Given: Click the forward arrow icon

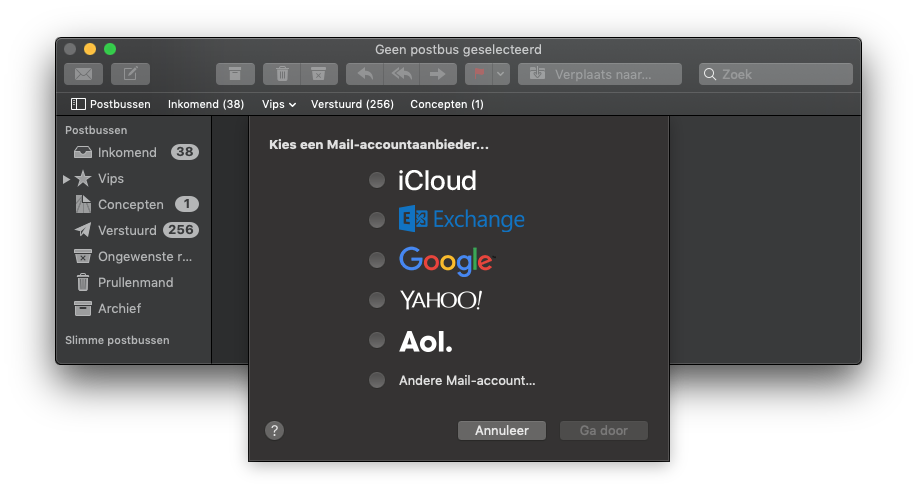Looking at the screenshot, I should 437,74.
